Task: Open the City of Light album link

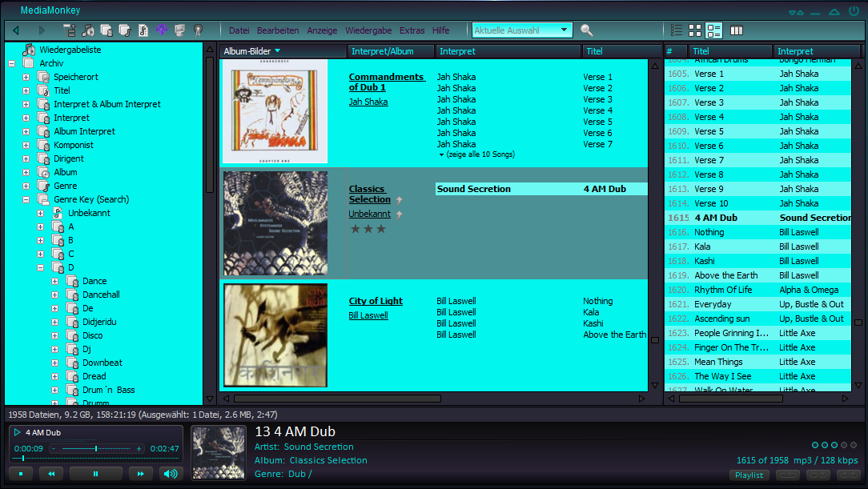Action: 376,301
